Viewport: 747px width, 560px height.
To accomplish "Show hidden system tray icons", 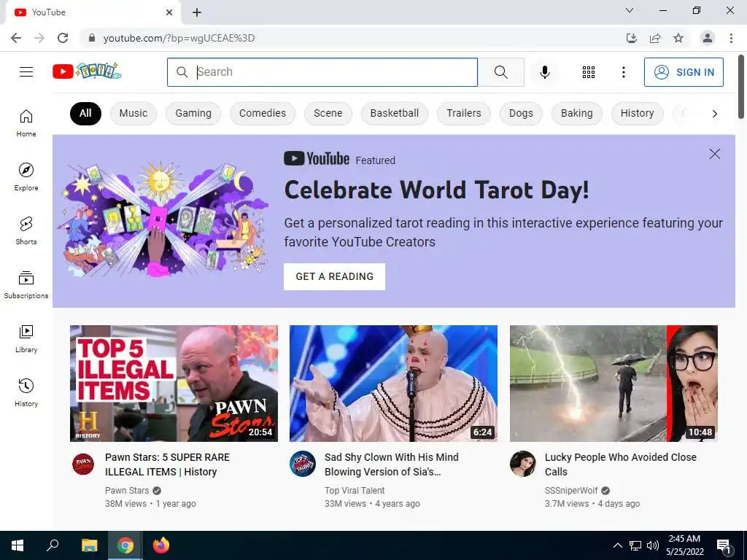I will click(617, 545).
